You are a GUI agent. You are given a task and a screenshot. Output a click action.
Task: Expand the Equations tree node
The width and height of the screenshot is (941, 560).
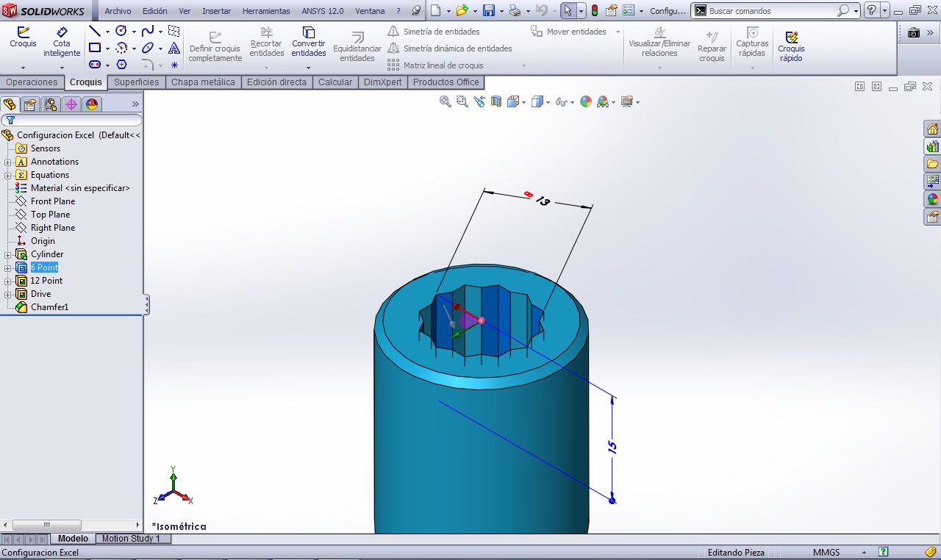pos(8,175)
